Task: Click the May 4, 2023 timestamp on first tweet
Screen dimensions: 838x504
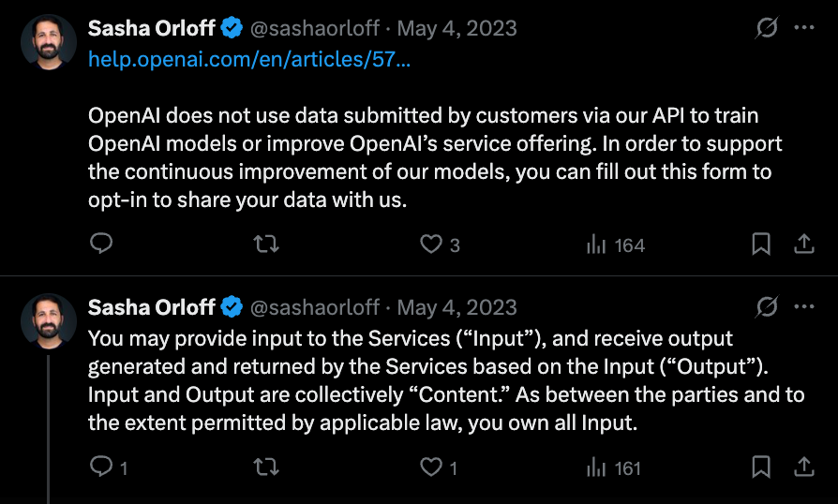Action: click(x=456, y=28)
